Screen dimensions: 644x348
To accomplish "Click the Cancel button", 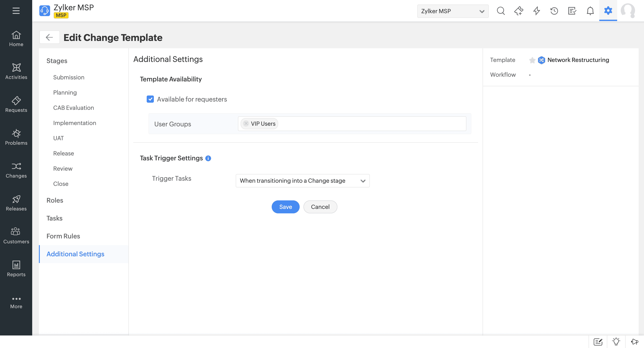I will click(x=320, y=207).
